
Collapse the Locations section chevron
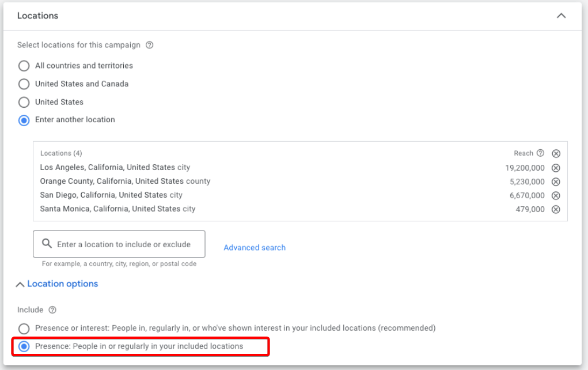pos(561,16)
